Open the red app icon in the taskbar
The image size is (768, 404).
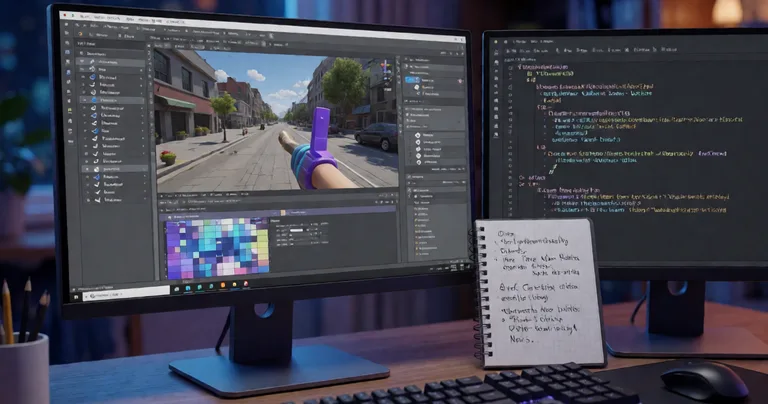point(246,284)
